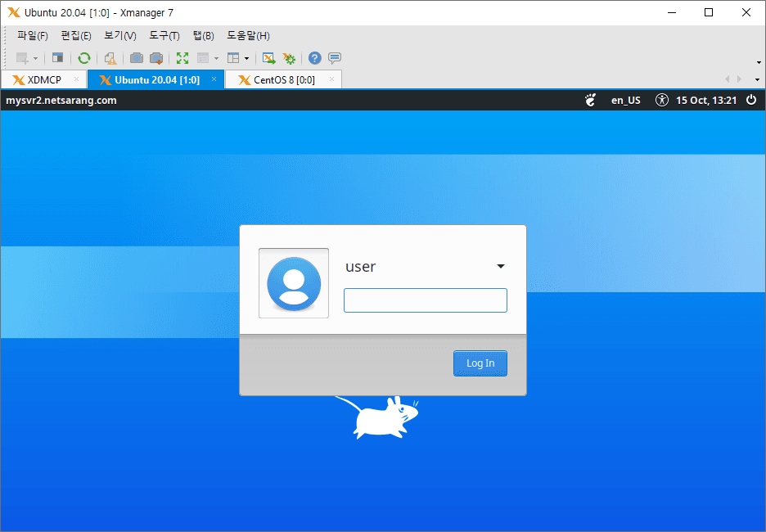Click the Xmanager logo in title bar

click(x=14, y=13)
